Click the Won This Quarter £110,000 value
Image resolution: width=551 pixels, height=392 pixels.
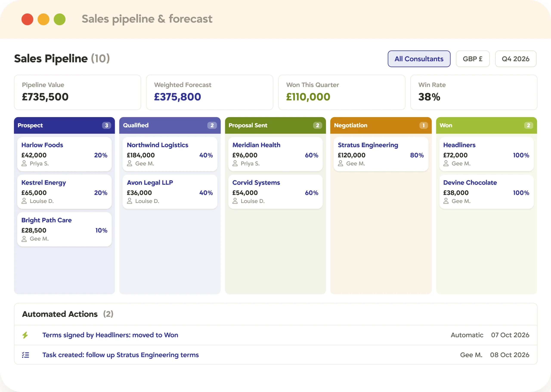[308, 97]
